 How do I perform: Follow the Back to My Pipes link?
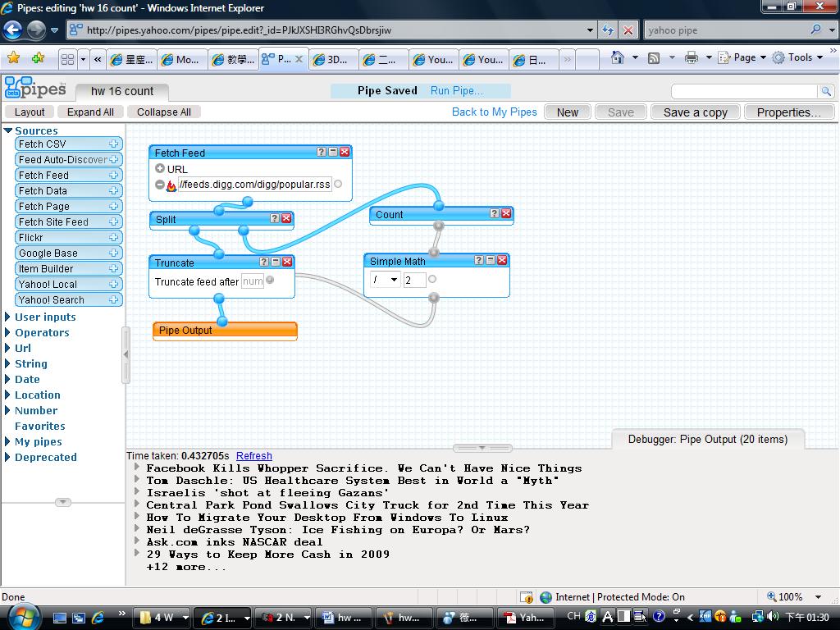pyautogui.click(x=494, y=112)
